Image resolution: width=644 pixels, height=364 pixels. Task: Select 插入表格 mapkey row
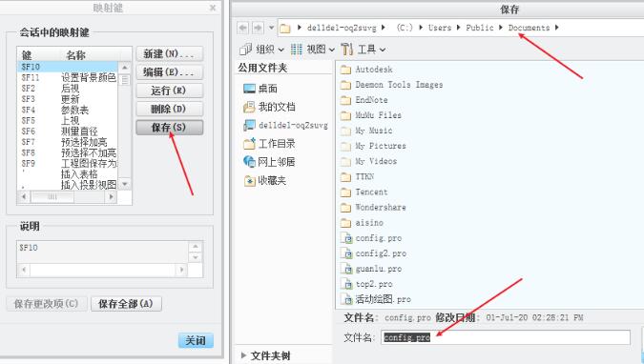coord(68,174)
